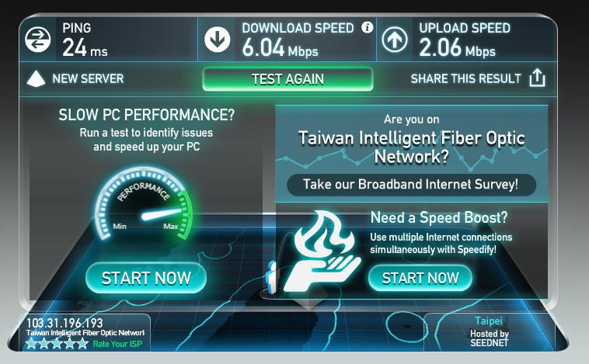The image size is (589, 364).
Task: Start Speedify with Start Now button
Action: (x=420, y=278)
